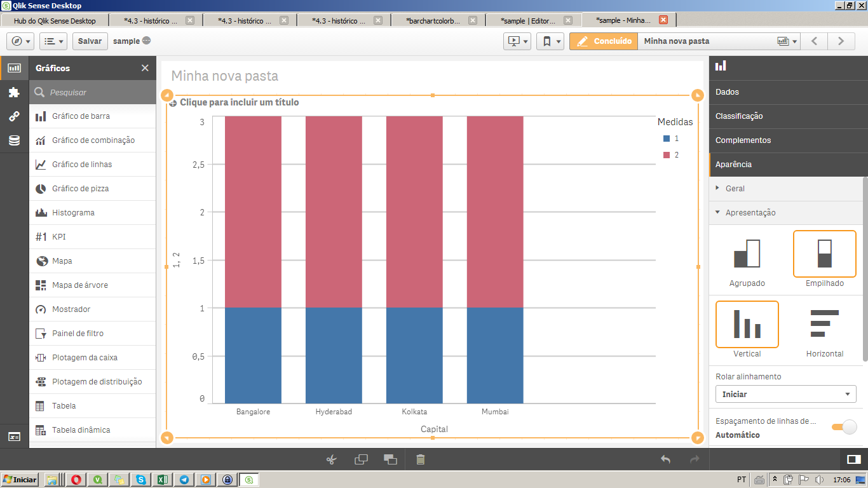Click the Salvar button
868x488 pixels.
point(90,41)
